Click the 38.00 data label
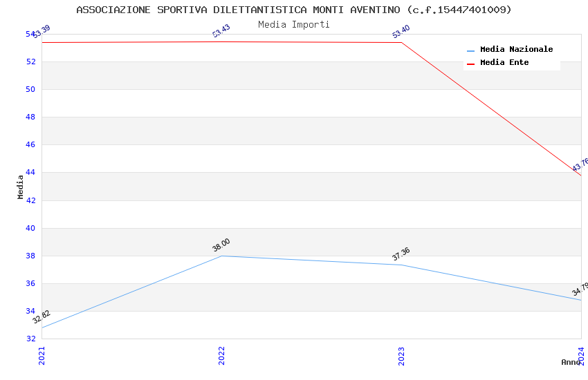The height and width of the screenshot is (380, 588). (x=221, y=245)
